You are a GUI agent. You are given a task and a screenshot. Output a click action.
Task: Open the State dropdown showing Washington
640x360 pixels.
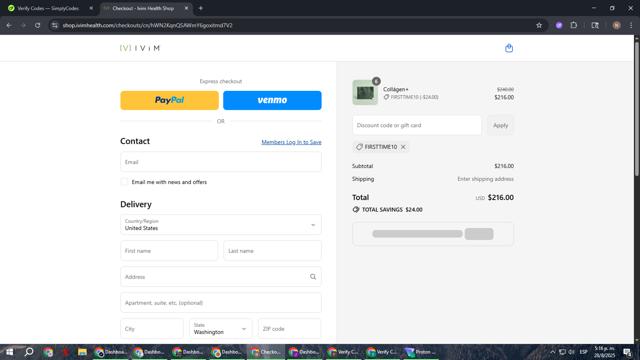pos(221,329)
